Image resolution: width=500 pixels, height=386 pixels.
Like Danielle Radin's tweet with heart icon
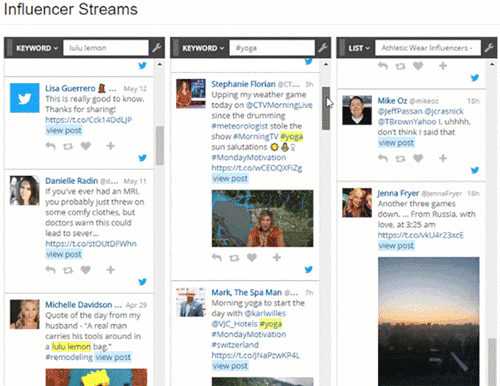pos(86,270)
